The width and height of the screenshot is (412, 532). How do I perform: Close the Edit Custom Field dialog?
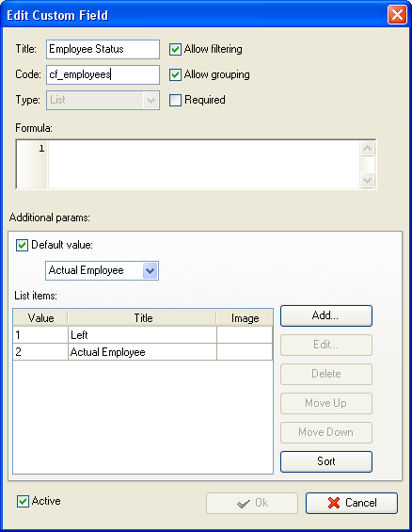[x=397, y=15]
